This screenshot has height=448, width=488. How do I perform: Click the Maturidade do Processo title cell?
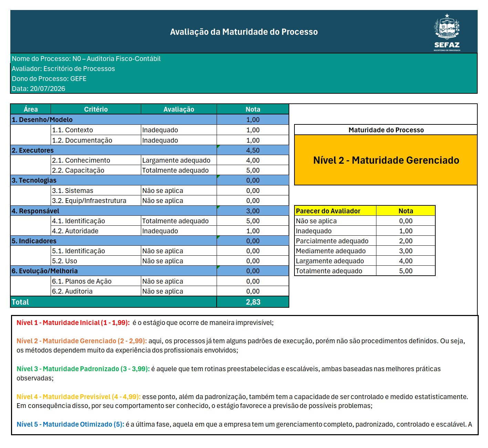(x=386, y=130)
